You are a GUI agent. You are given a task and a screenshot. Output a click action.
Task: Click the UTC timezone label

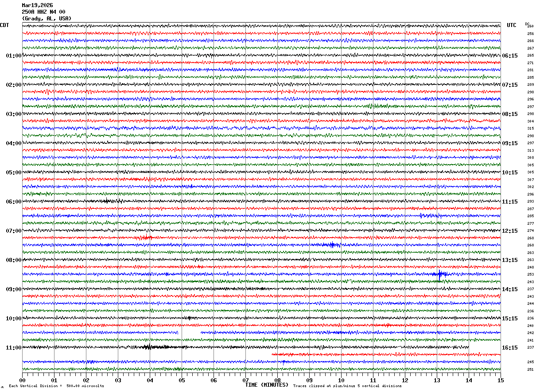pos(512,25)
